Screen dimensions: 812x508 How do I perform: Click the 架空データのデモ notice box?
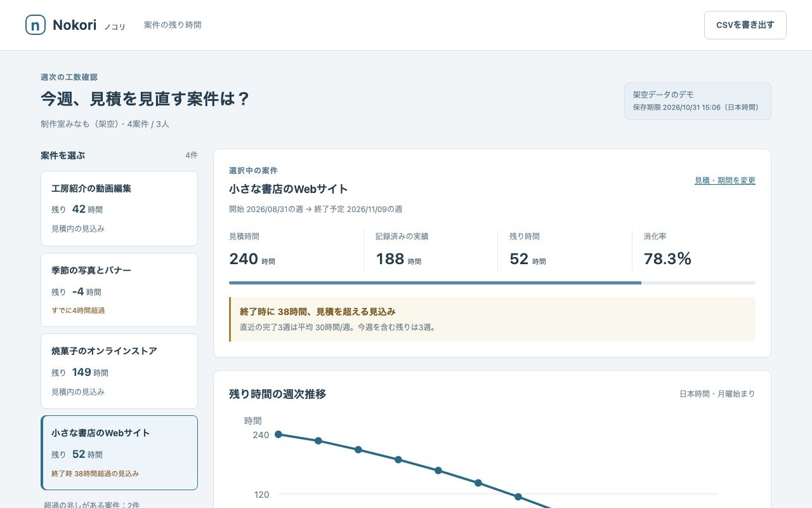pyautogui.click(x=698, y=101)
